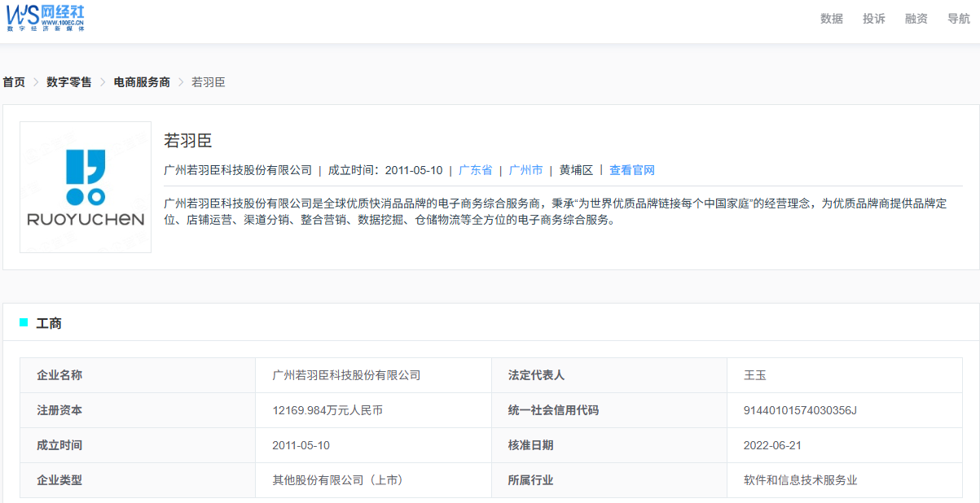Screen dimensions: 980x503
Task: Click the 若羽臣 company title heading
Action: pos(188,140)
